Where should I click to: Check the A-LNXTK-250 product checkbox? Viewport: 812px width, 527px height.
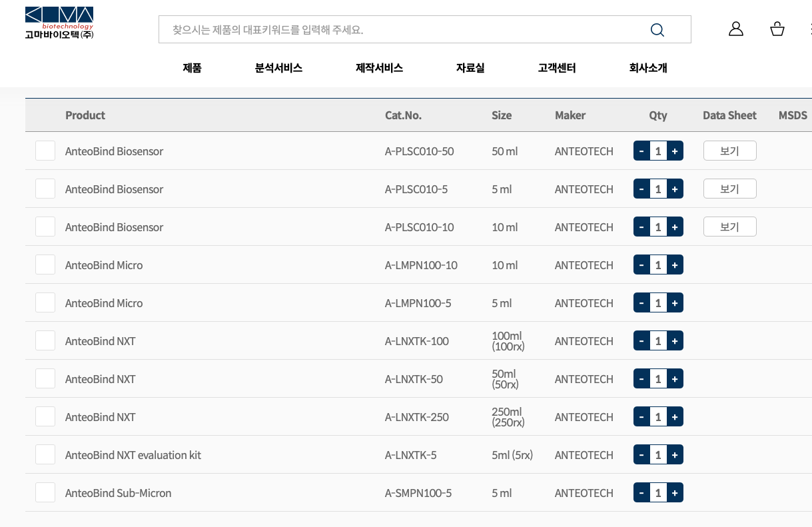click(x=45, y=416)
